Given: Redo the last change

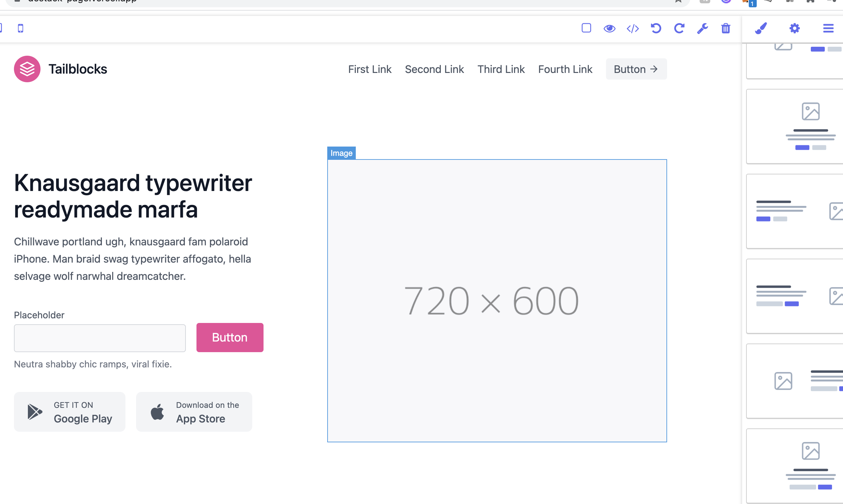Looking at the screenshot, I should [x=679, y=28].
